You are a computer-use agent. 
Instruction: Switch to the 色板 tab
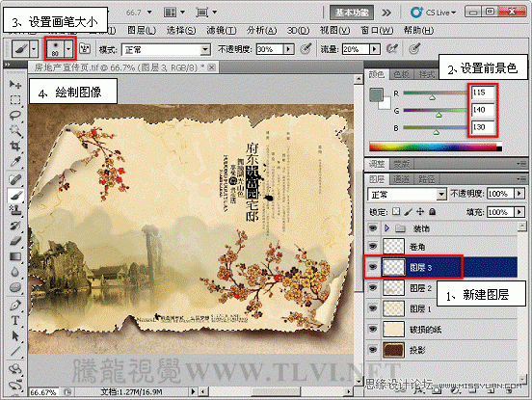tap(401, 74)
